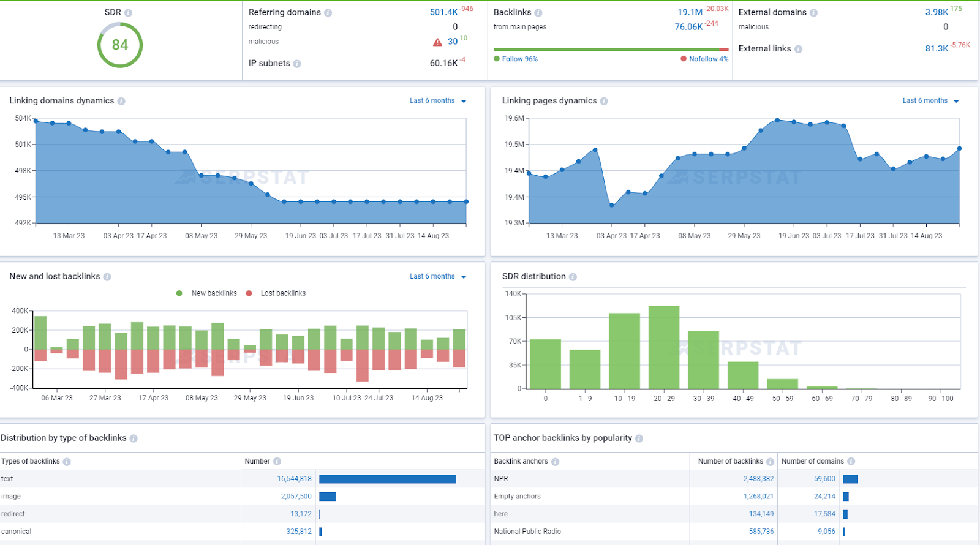The width and height of the screenshot is (980, 545).
Task: Click info icon by Distribution by type of backlinks
Action: (134, 438)
